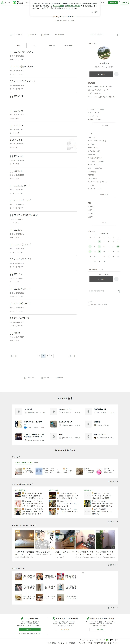
Task: Go to previous month in calendar
Action: point(95,234)
